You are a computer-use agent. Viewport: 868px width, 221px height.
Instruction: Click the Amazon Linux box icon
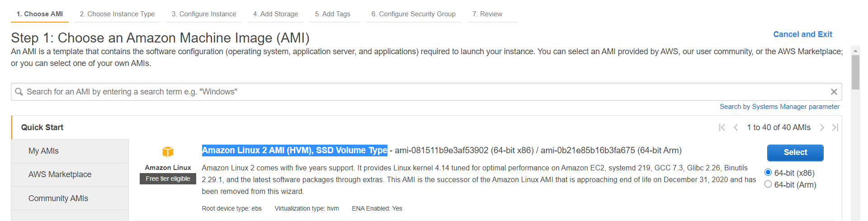pyautogui.click(x=168, y=151)
